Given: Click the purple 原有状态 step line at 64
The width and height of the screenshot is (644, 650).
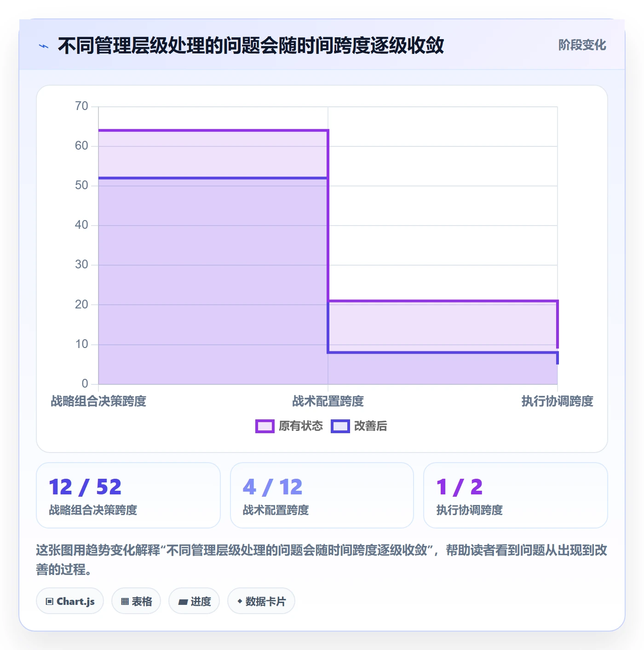Looking at the screenshot, I should pyautogui.click(x=213, y=130).
